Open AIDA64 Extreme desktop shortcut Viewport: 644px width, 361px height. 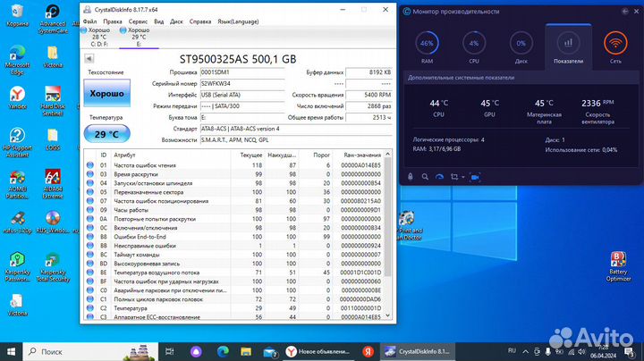[x=53, y=184]
